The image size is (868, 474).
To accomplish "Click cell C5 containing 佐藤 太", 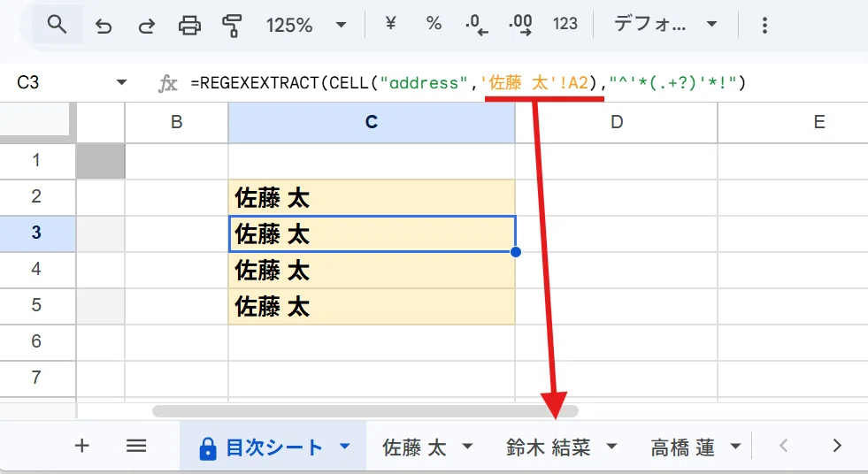I will point(372,306).
